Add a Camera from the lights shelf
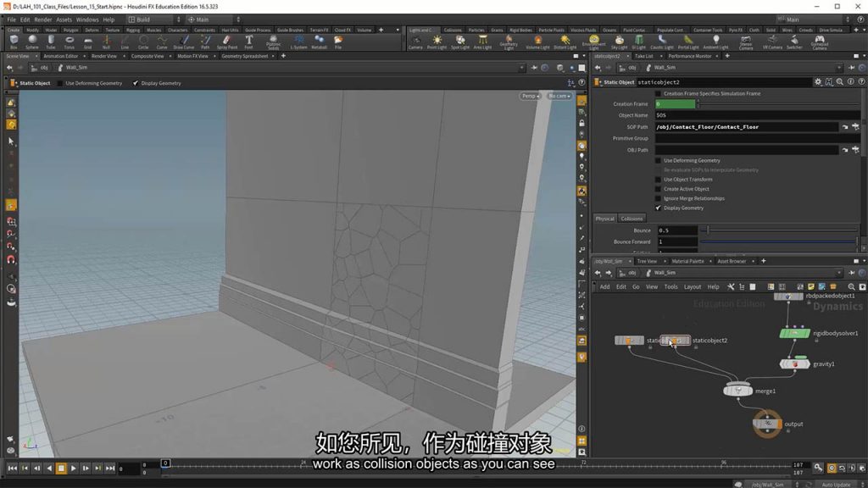The height and width of the screenshot is (488, 868). click(415, 42)
